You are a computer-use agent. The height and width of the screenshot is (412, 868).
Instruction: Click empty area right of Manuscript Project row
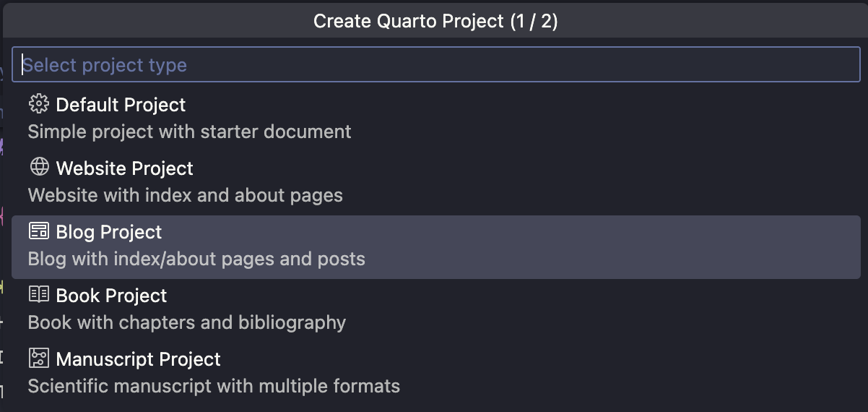(x=614, y=374)
